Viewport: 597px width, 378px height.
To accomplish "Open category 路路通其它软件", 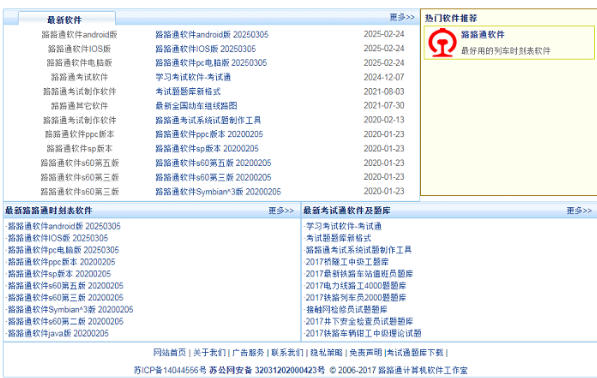I will pos(79,106).
